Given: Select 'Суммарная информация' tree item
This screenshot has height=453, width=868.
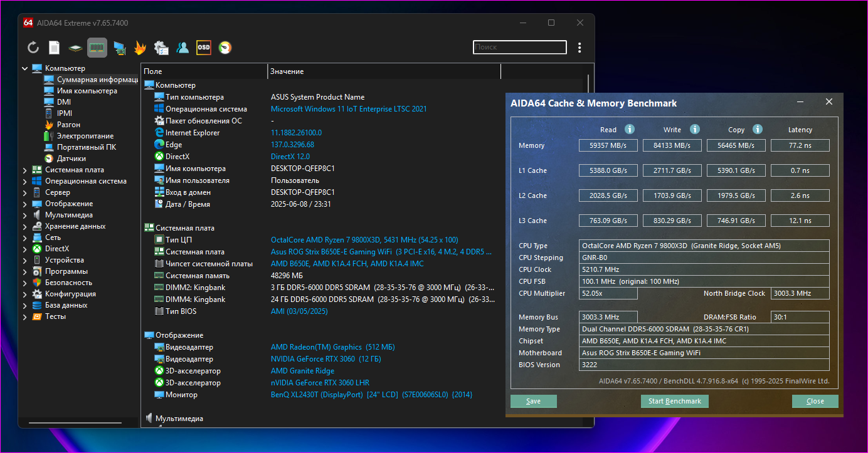Looking at the screenshot, I should click(x=91, y=80).
